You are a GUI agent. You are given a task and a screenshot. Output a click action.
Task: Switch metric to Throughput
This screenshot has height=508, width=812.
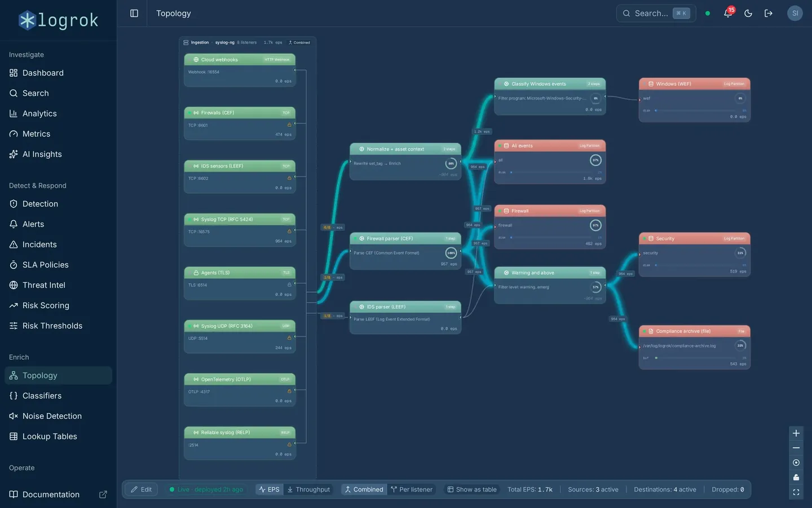coord(308,489)
